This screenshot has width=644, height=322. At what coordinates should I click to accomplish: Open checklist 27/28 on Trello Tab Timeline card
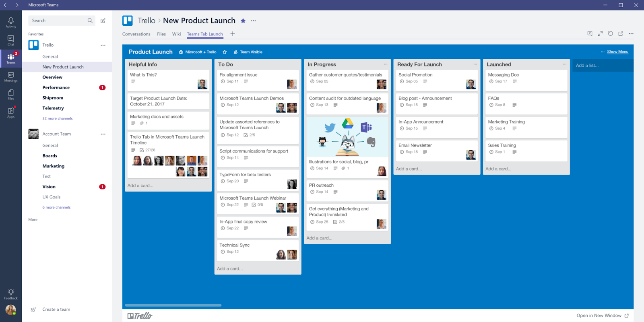(147, 150)
